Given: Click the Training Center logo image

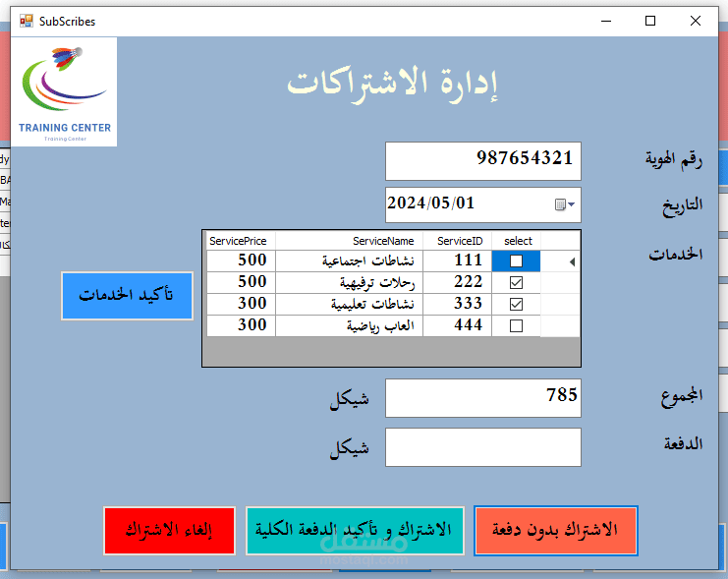Looking at the screenshot, I should point(64,92).
